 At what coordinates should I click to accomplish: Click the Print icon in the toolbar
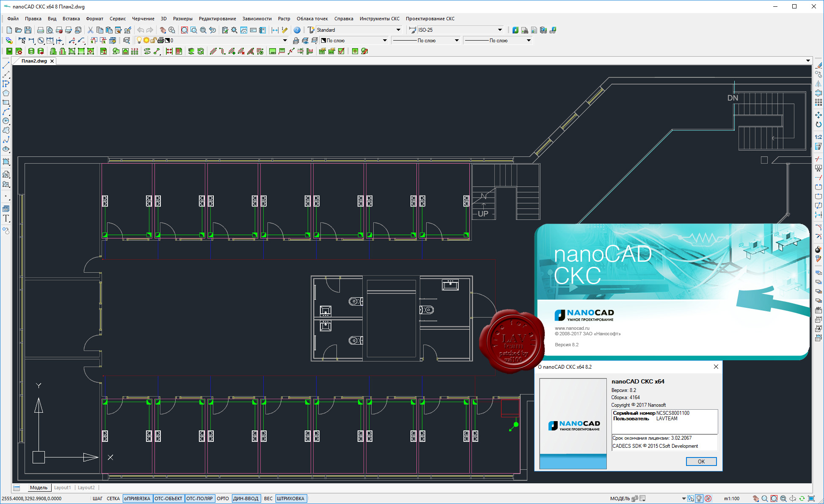40,30
